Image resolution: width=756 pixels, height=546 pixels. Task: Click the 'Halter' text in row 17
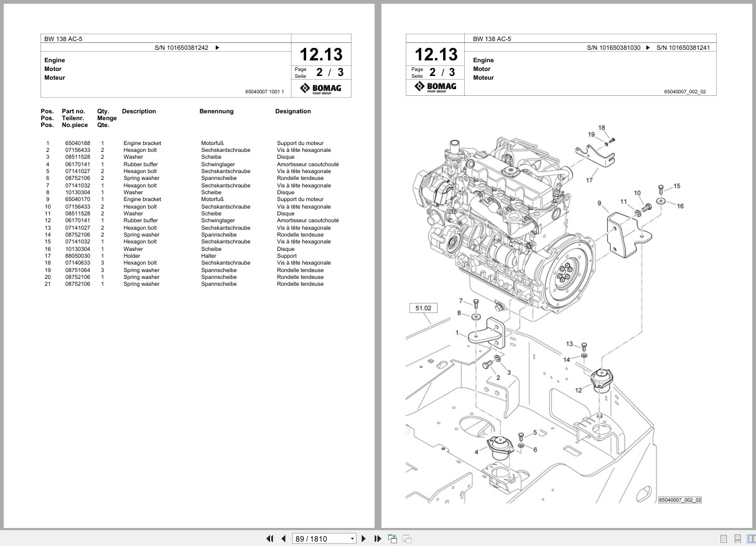[208, 256]
